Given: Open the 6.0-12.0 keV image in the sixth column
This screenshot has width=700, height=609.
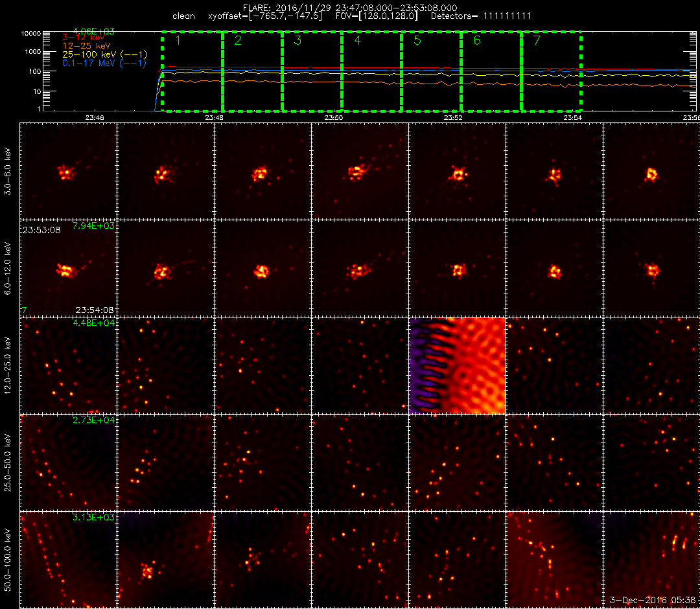Looking at the screenshot, I should click(554, 269).
